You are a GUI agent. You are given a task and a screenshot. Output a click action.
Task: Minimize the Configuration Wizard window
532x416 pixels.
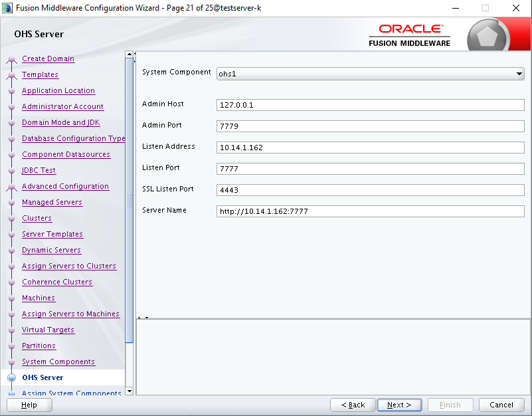(456, 8)
